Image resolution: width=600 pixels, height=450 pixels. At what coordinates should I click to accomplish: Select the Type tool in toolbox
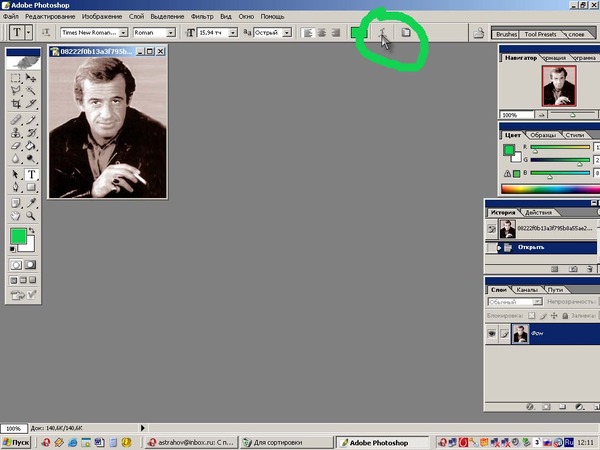coord(31,174)
